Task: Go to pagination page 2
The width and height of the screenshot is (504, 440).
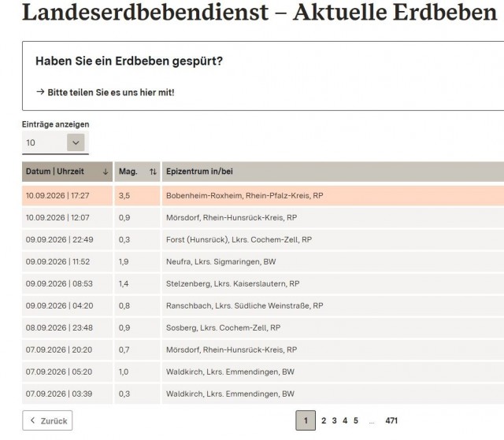Action: pyautogui.click(x=324, y=421)
